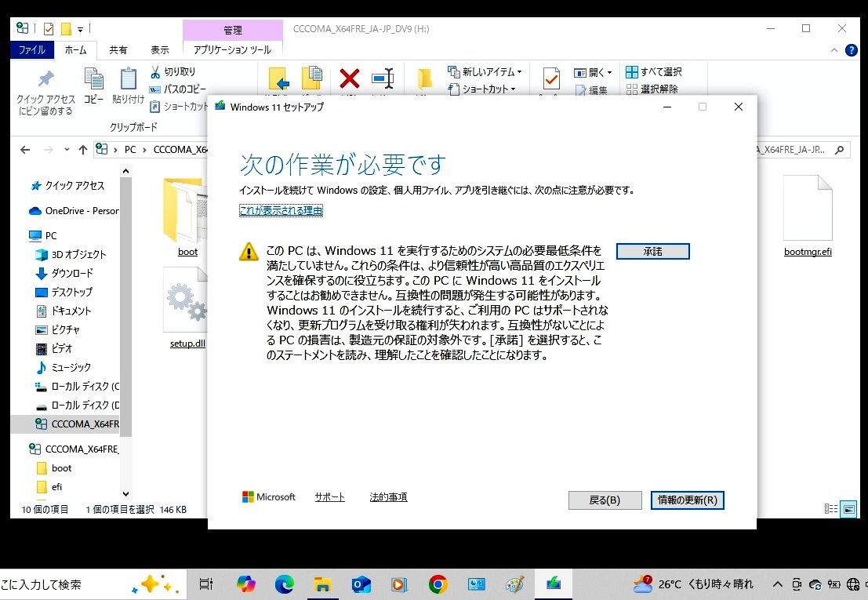This screenshot has height=600, width=868.
Task: Switch to the 表示 tab
Action: pyautogui.click(x=160, y=50)
